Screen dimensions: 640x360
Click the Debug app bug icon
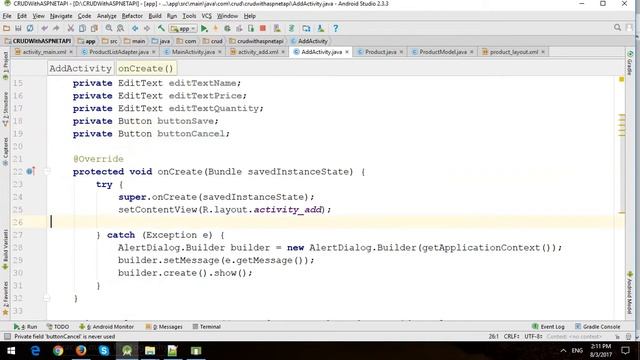(227, 28)
